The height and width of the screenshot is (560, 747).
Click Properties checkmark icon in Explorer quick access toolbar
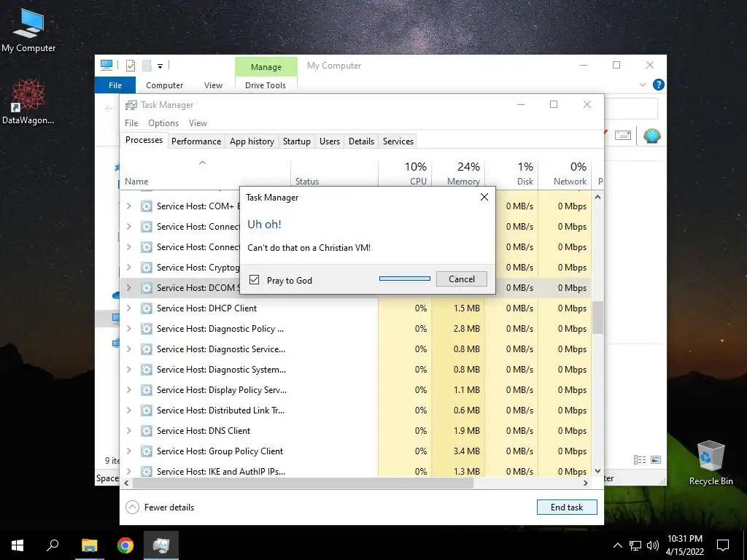tap(130, 66)
